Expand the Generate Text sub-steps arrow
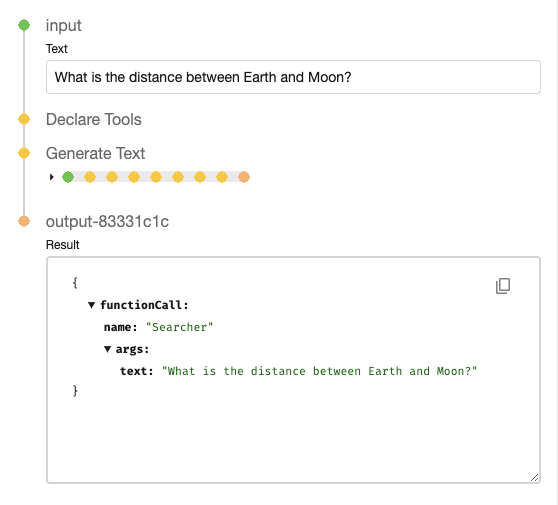The height and width of the screenshot is (505, 558). point(52,177)
